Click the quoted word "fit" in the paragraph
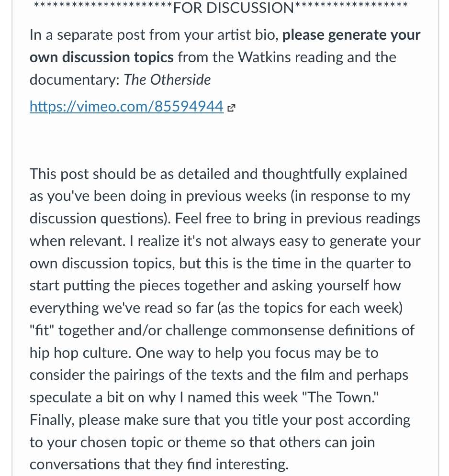 click(x=42, y=330)
